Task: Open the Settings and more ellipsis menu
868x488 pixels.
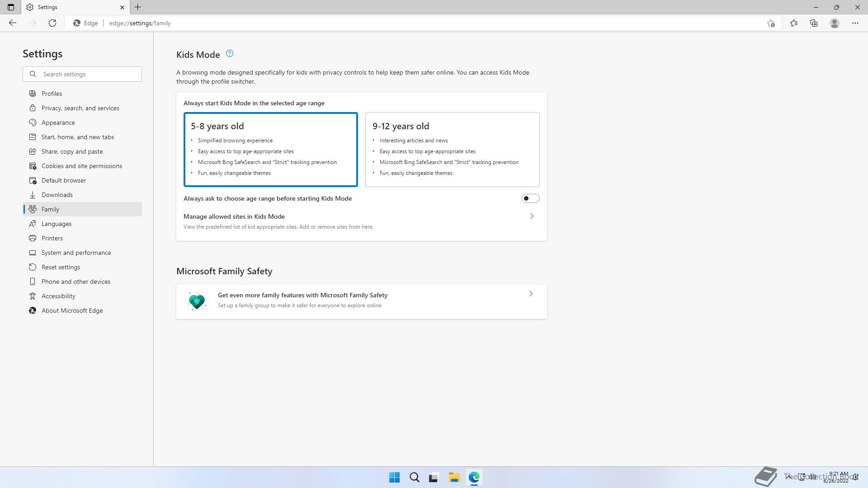Action: click(x=855, y=23)
